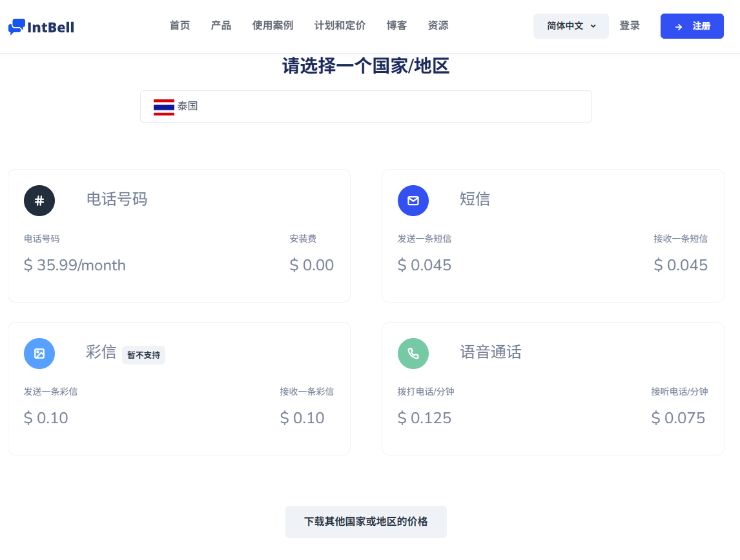Click the 暂不支持 badge next to 彩信
The image size is (740, 560).
143,355
